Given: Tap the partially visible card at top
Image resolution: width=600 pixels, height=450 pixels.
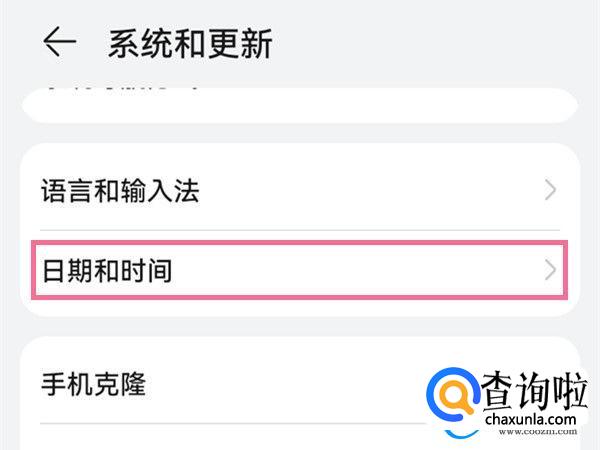Looking at the screenshot, I should click(300, 104).
